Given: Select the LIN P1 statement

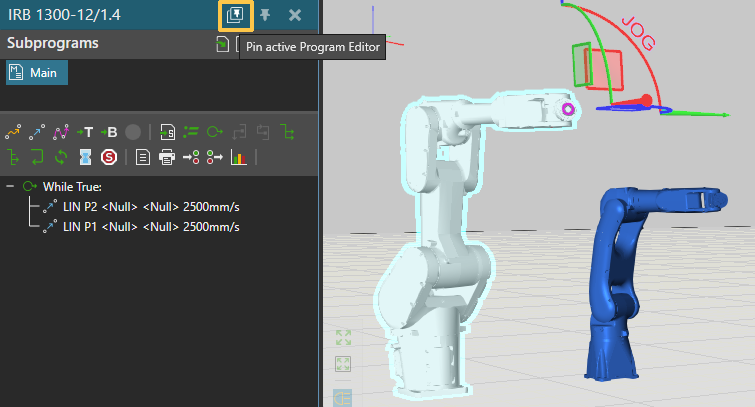Looking at the screenshot, I should 150,226.
